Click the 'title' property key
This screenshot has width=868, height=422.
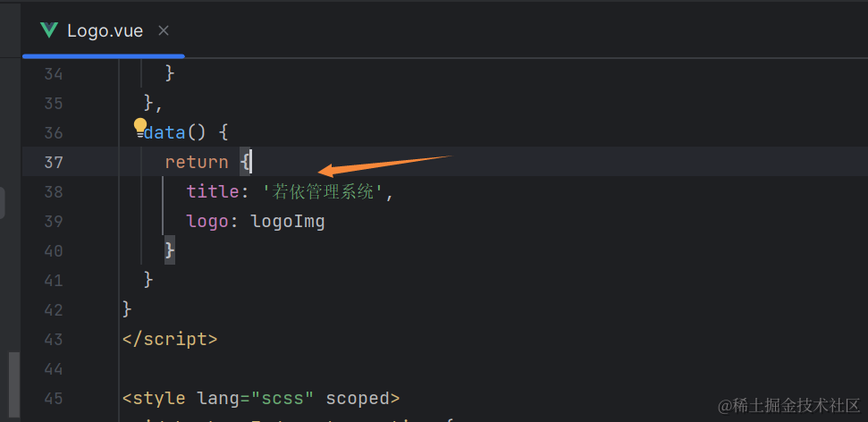coord(213,191)
